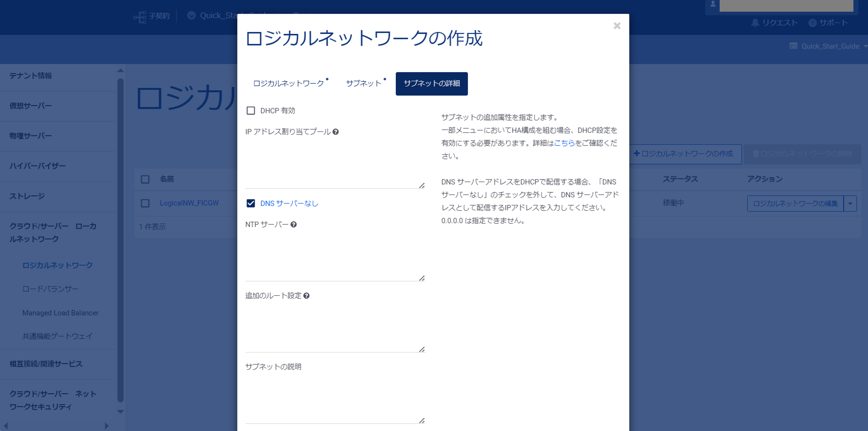The height and width of the screenshot is (431, 868).
Task: Switch to the ロジカルネットワーク tab
Action: (290, 83)
